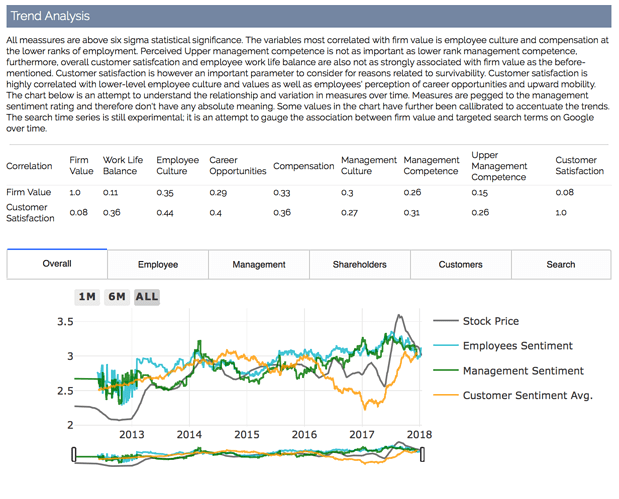
Task: Set chart range to 6M
Action: point(117,297)
